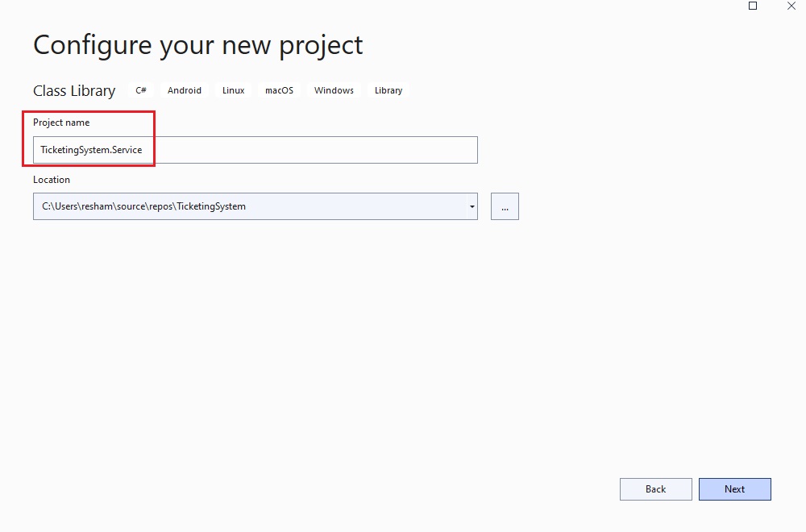806x532 pixels.
Task: Click the Project name input field
Action: [x=255, y=150]
